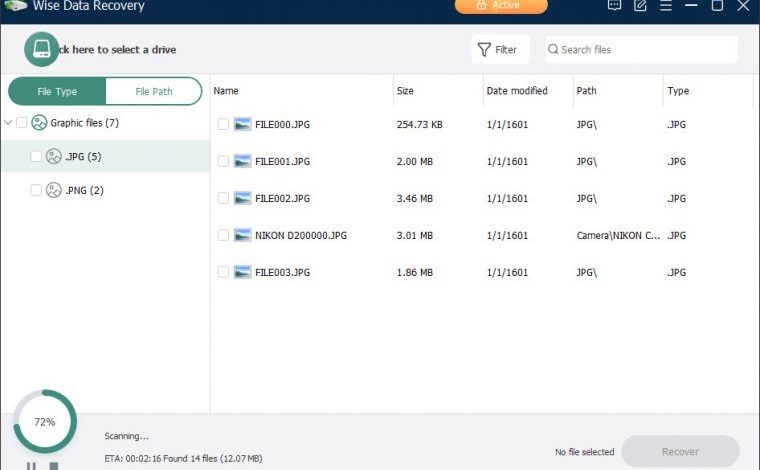
Task: Click the FILE003.JPG thumbnail icon
Action: tap(242, 272)
